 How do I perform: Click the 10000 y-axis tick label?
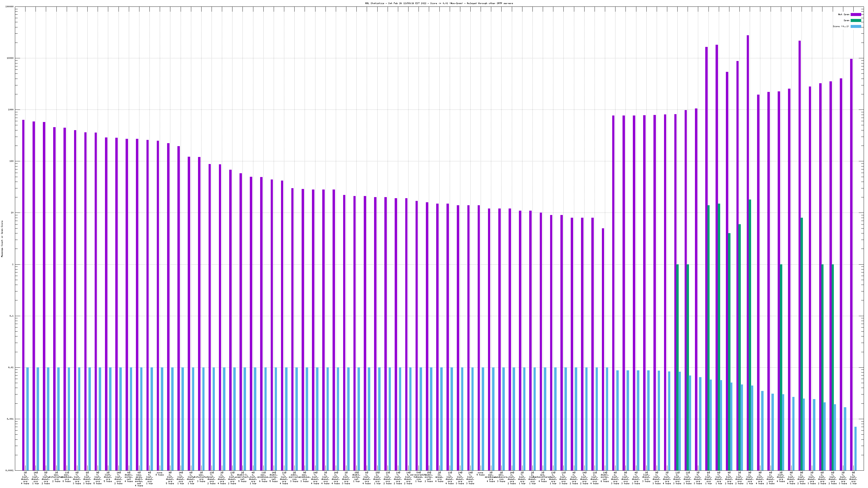click(10, 58)
